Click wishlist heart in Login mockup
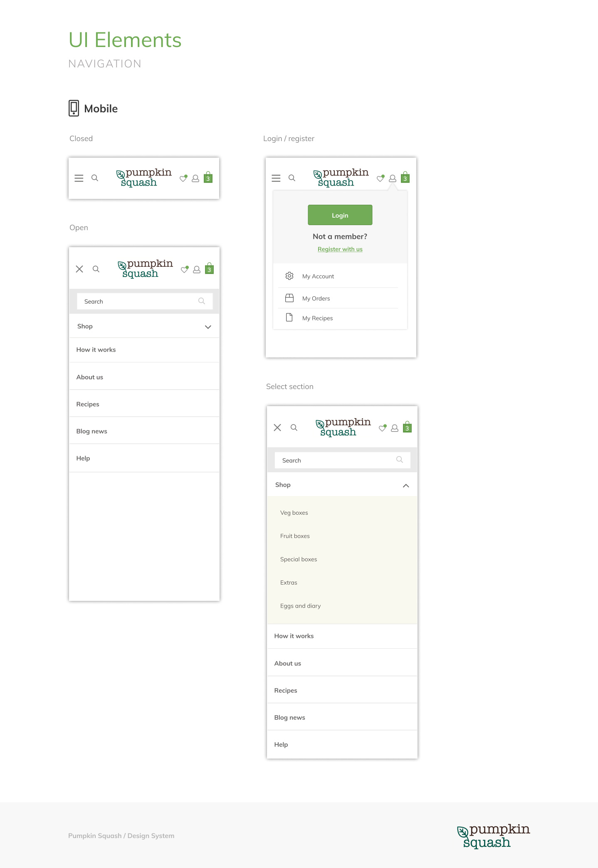The width and height of the screenshot is (598, 868). 381,179
